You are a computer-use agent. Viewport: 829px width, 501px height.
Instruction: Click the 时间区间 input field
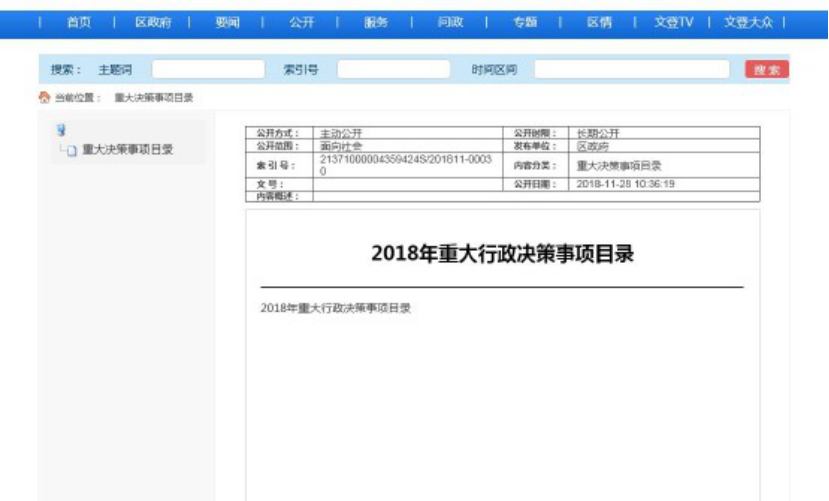(x=631, y=70)
